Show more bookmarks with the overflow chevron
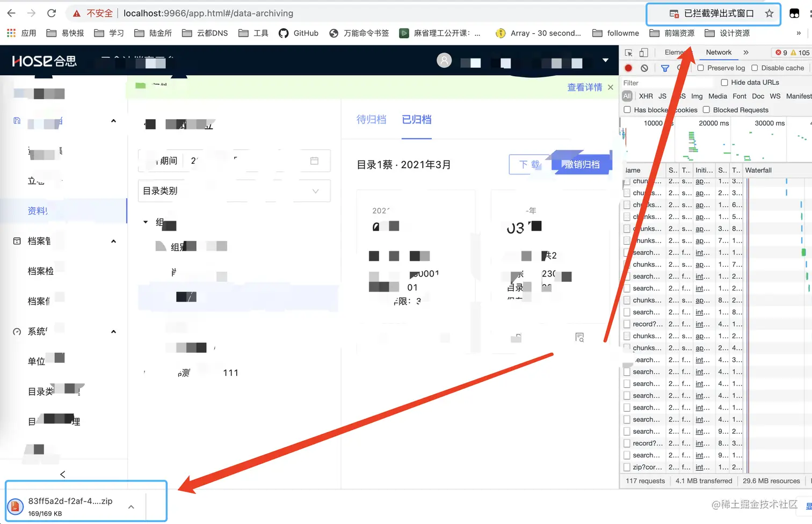This screenshot has width=812, height=524. point(799,33)
